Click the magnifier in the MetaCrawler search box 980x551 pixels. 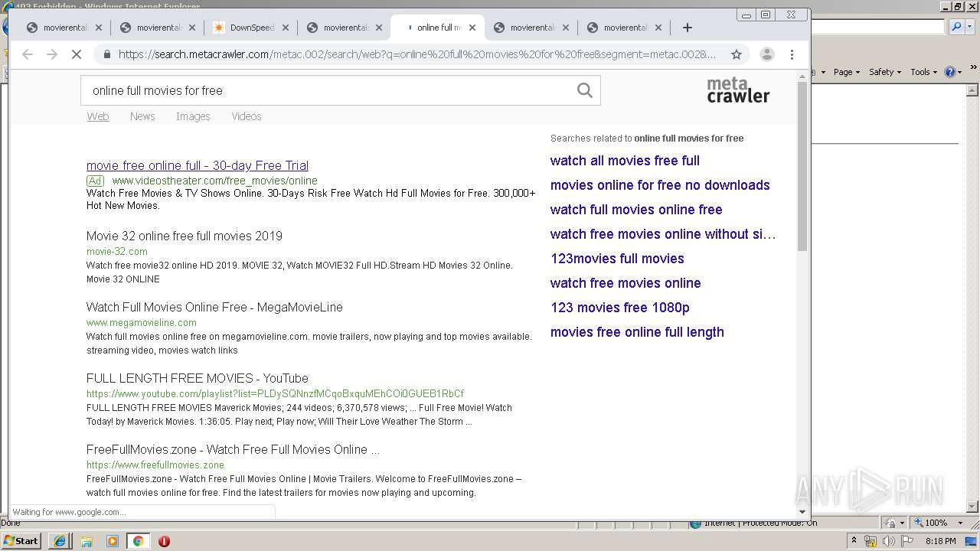pyautogui.click(x=585, y=90)
